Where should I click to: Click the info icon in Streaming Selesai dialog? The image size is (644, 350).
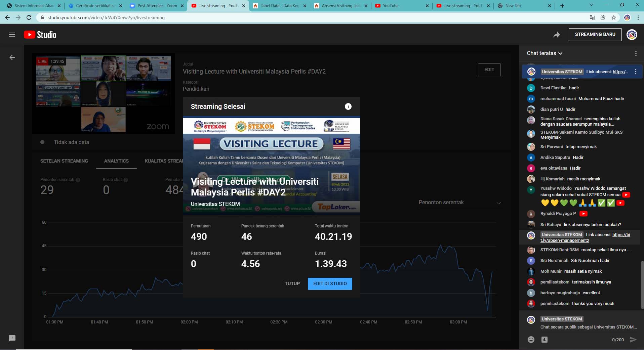click(348, 106)
